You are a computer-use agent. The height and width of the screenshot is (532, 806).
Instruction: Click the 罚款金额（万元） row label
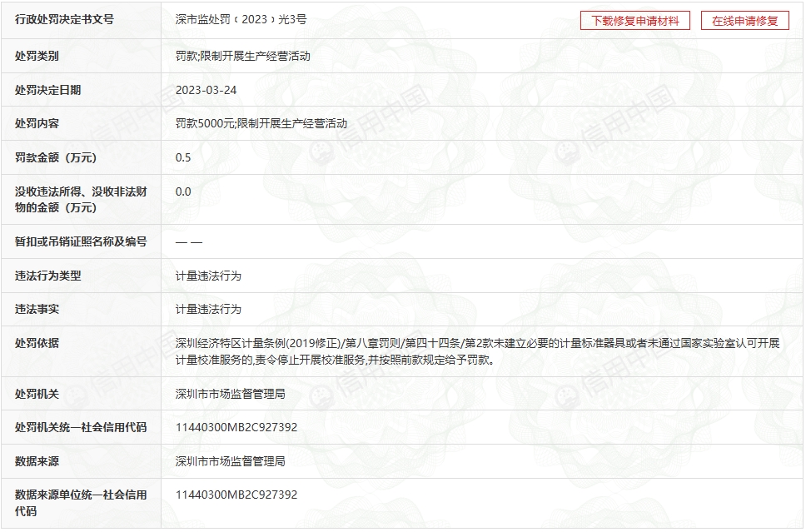pyautogui.click(x=56, y=157)
